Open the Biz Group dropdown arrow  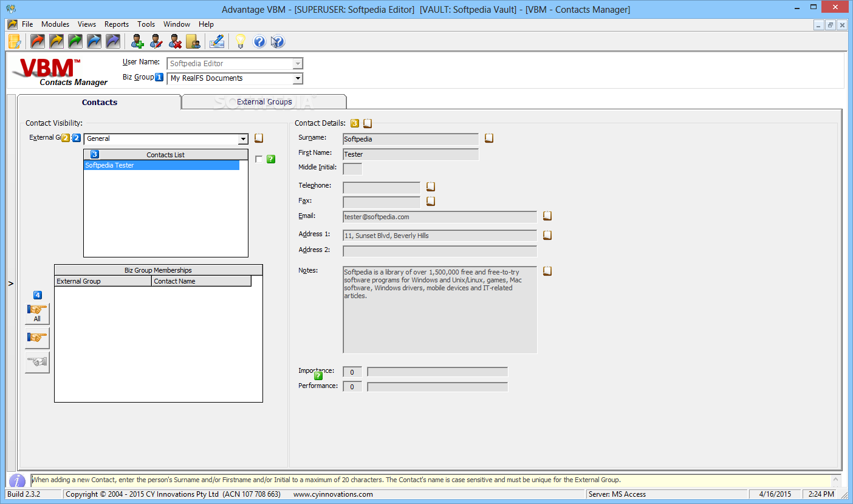pyautogui.click(x=298, y=78)
